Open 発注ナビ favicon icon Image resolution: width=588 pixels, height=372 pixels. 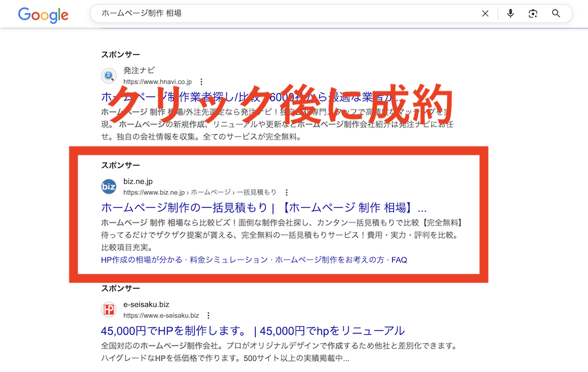pos(109,76)
